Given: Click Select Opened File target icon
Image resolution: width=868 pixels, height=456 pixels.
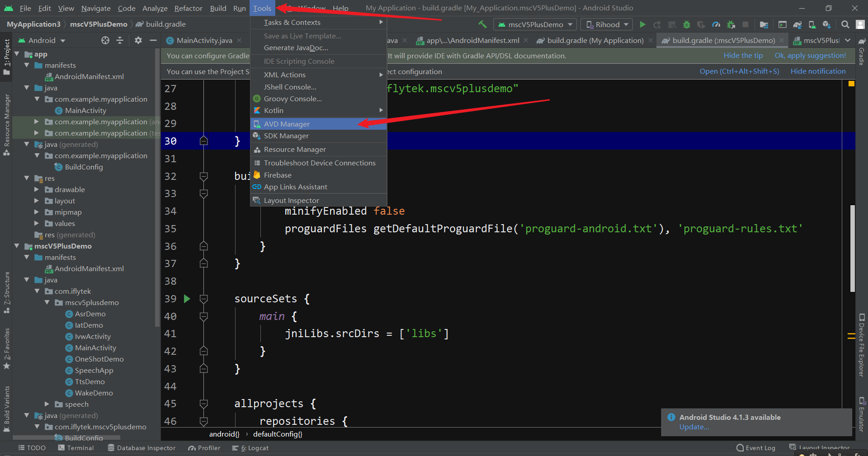Looking at the screenshot, I should click(x=105, y=40).
